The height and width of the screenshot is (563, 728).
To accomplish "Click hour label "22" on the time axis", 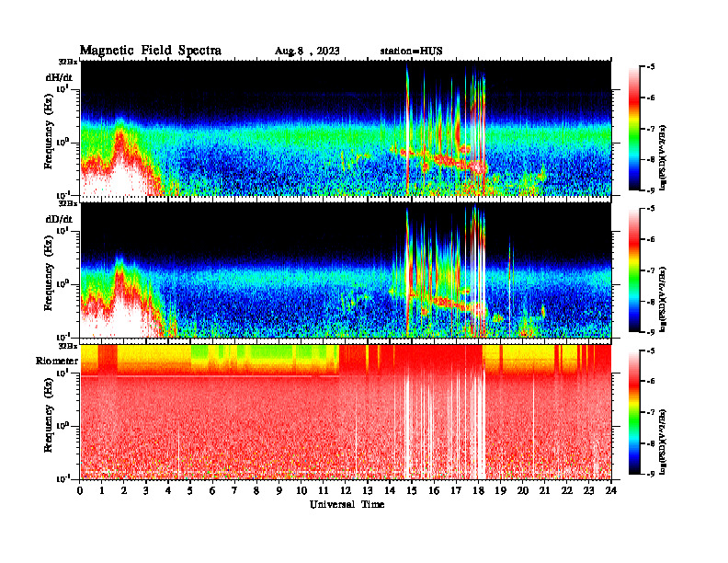I will [567, 490].
